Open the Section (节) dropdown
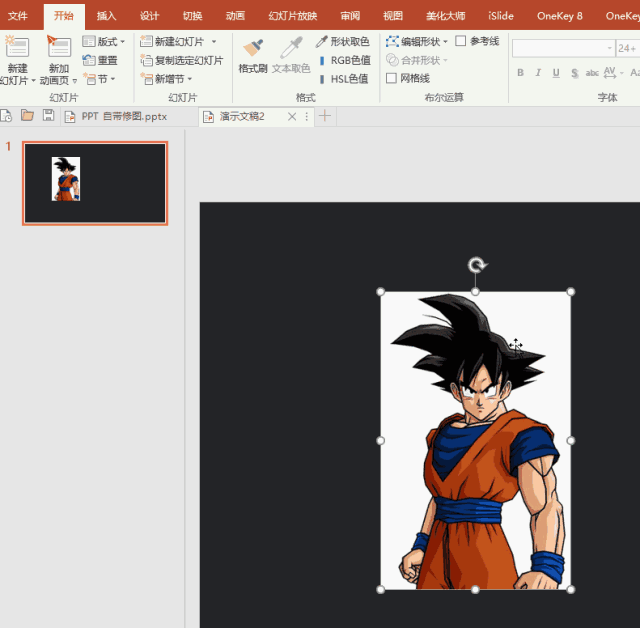The width and height of the screenshot is (640, 628). point(99,79)
